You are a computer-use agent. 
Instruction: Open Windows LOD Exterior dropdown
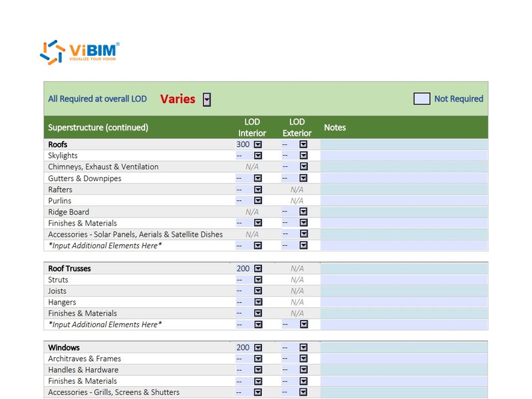[303, 348]
